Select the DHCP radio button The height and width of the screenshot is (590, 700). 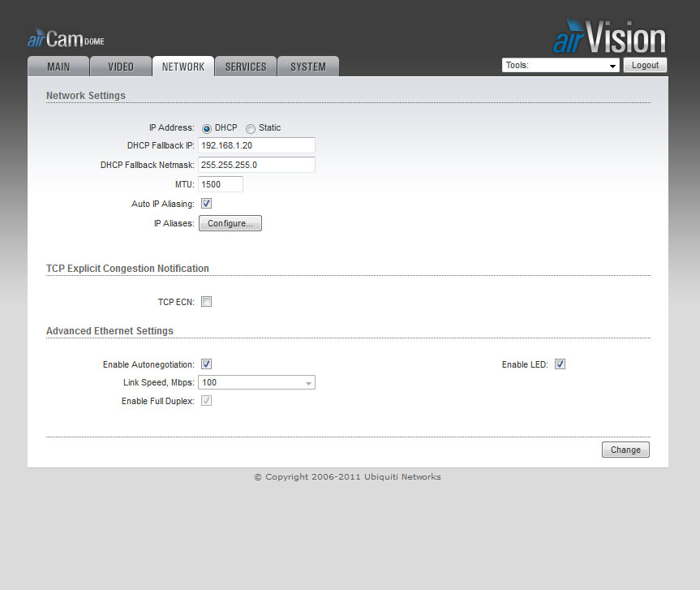coord(207,128)
